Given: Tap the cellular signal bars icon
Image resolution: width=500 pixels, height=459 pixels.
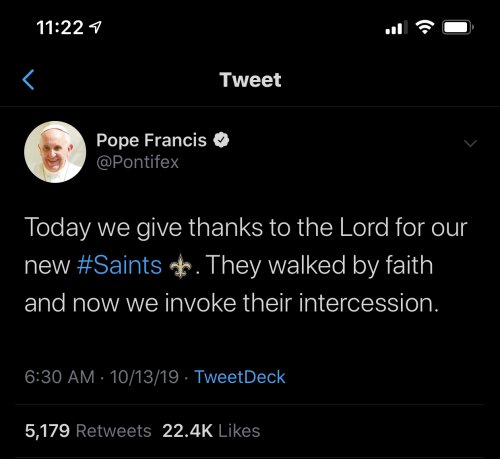Looking at the screenshot, I should pos(396,27).
